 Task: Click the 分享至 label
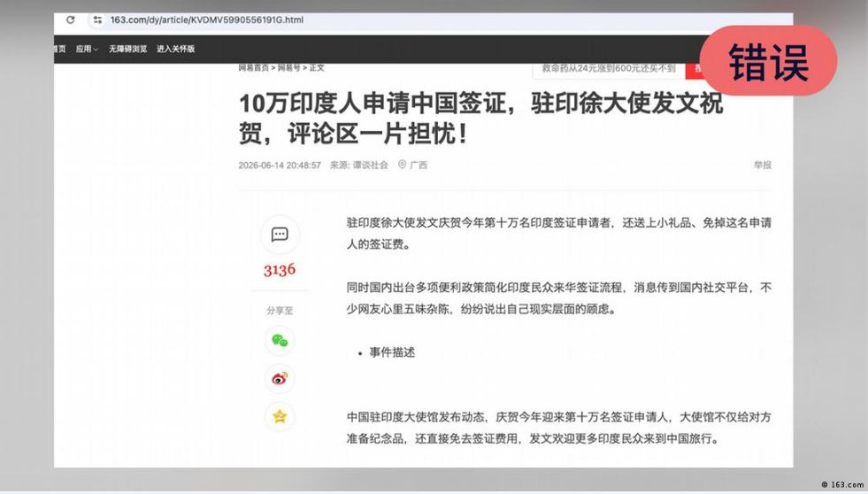tap(280, 311)
